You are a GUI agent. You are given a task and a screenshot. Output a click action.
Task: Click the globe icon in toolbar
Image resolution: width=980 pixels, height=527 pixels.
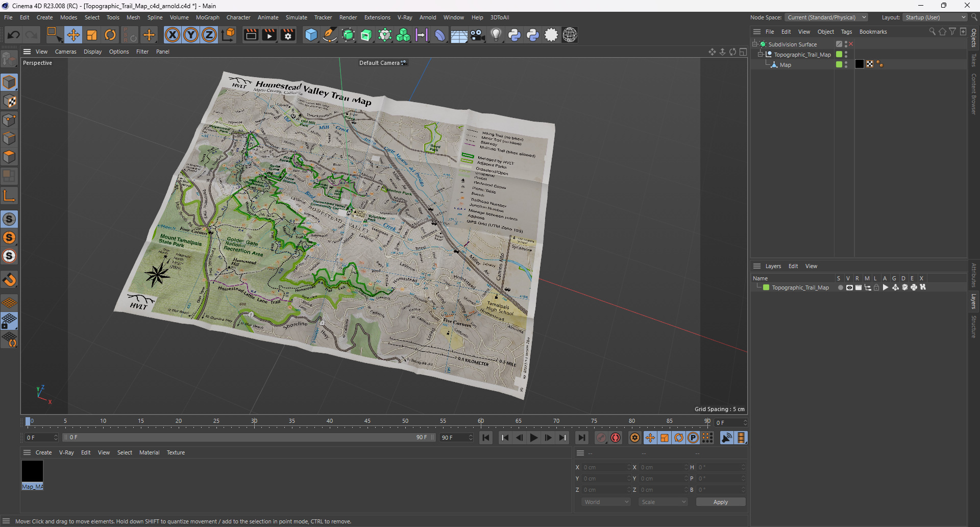point(570,35)
